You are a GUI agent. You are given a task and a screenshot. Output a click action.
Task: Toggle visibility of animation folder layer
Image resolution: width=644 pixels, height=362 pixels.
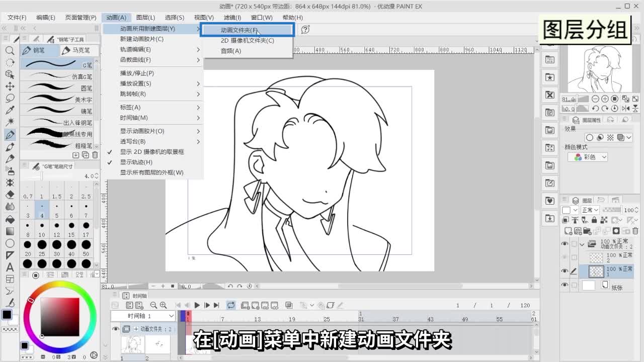coord(565,244)
